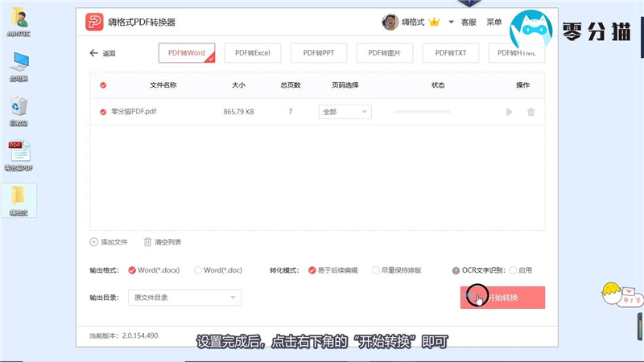Click the 输出目录 label

point(105,298)
